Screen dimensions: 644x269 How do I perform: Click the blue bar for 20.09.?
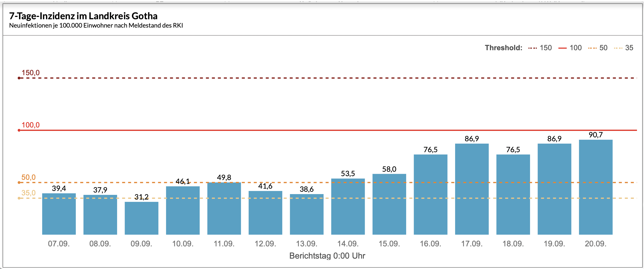596,187
